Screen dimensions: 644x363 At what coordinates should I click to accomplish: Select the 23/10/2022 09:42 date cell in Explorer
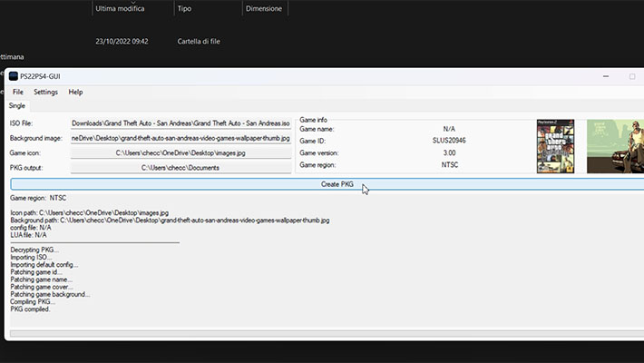pos(122,41)
